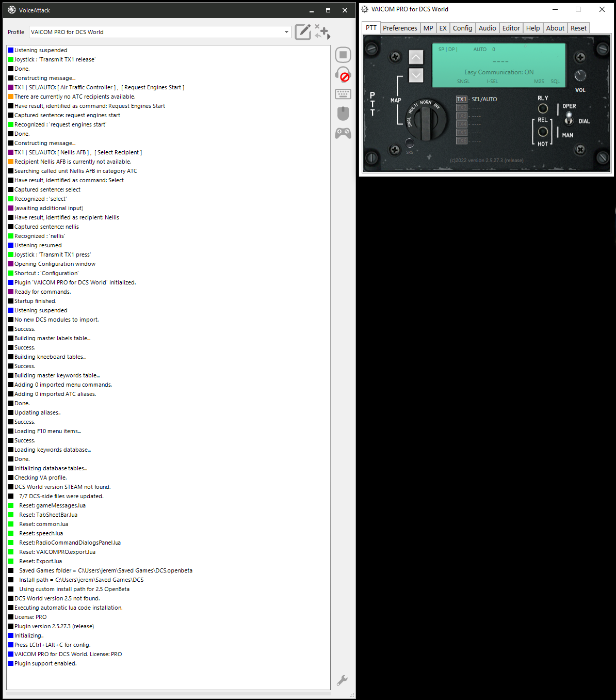Open the Editor tab
The height and width of the screenshot is (700, 616).
coord(511,28)
